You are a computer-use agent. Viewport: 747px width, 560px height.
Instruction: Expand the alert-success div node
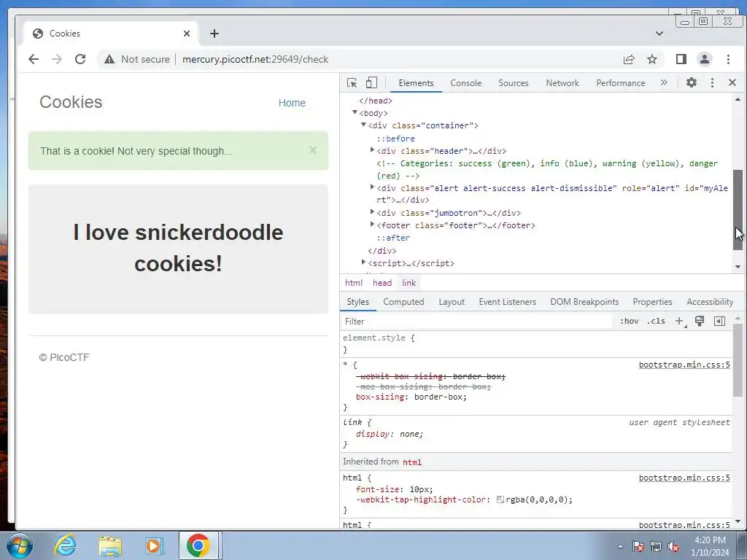tap(372, 187)
